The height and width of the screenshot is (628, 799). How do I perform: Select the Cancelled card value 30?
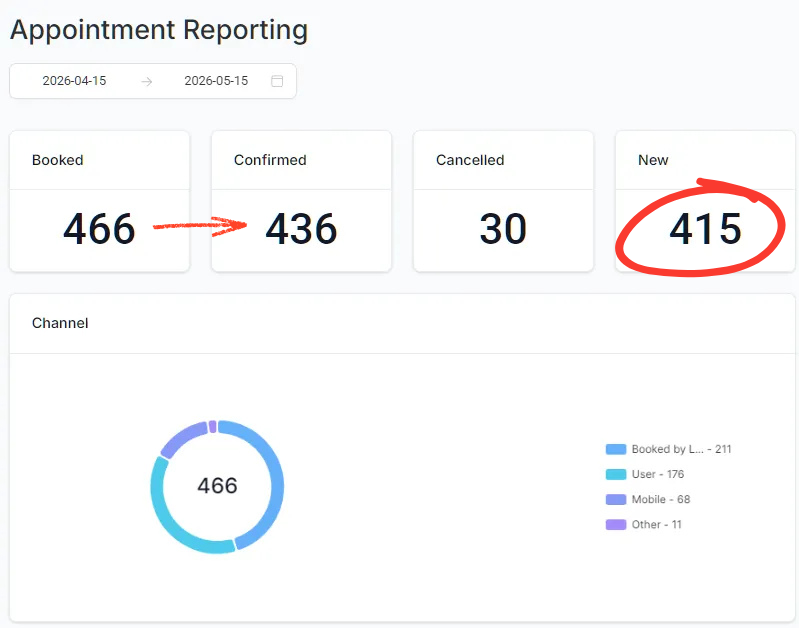[x=503, y=229]
